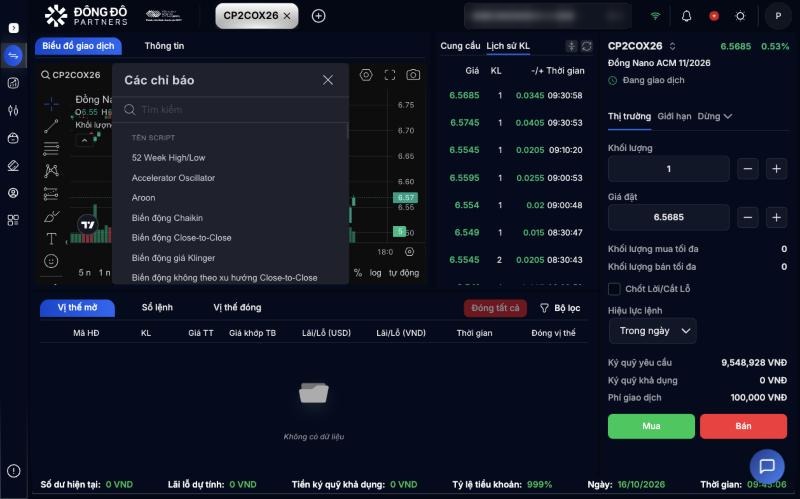Open the trading view sidebar icon (highlighted blue)
This screenshot has width=800, height=499.
(13, 55)
